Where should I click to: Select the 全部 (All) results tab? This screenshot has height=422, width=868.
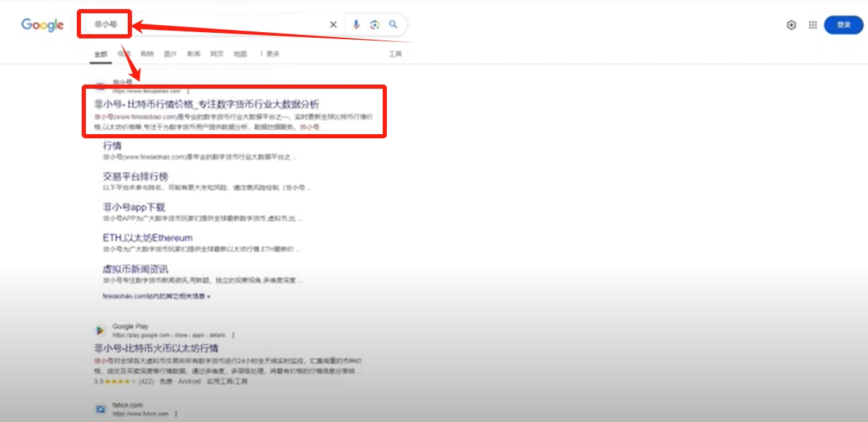click(x=101, y=54)
